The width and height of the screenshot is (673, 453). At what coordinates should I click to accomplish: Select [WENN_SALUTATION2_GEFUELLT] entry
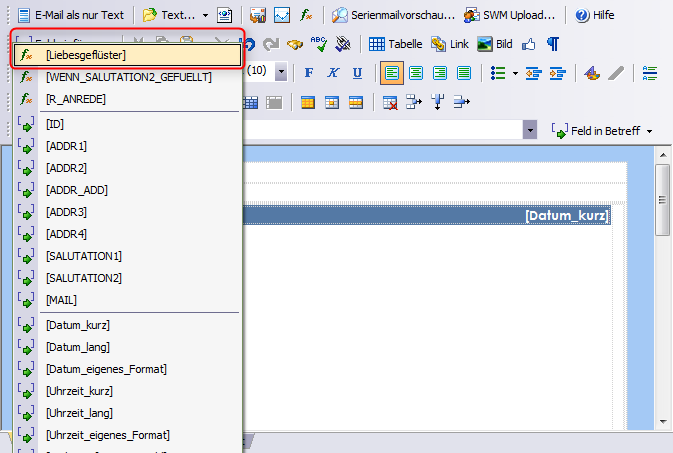coord(127,77)
